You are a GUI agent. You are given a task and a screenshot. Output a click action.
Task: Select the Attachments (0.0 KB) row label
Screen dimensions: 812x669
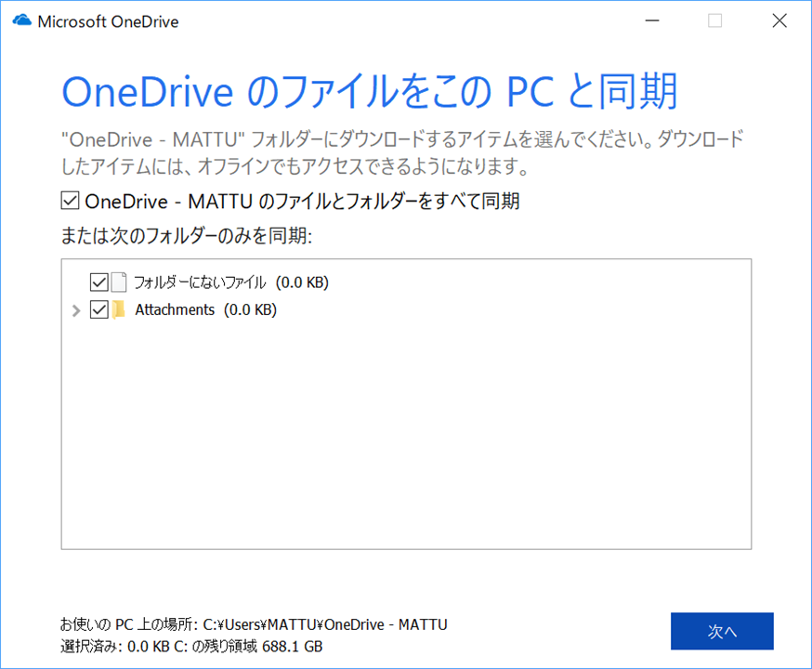click(205, 309)
